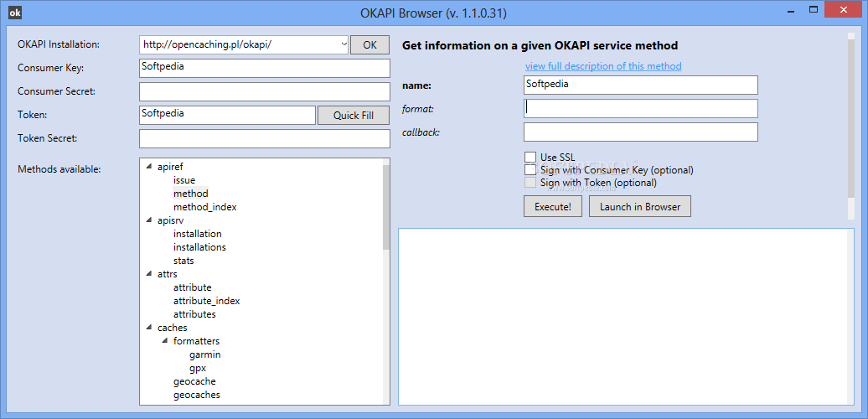Collapse the formatters tree node

coord(164,341)
